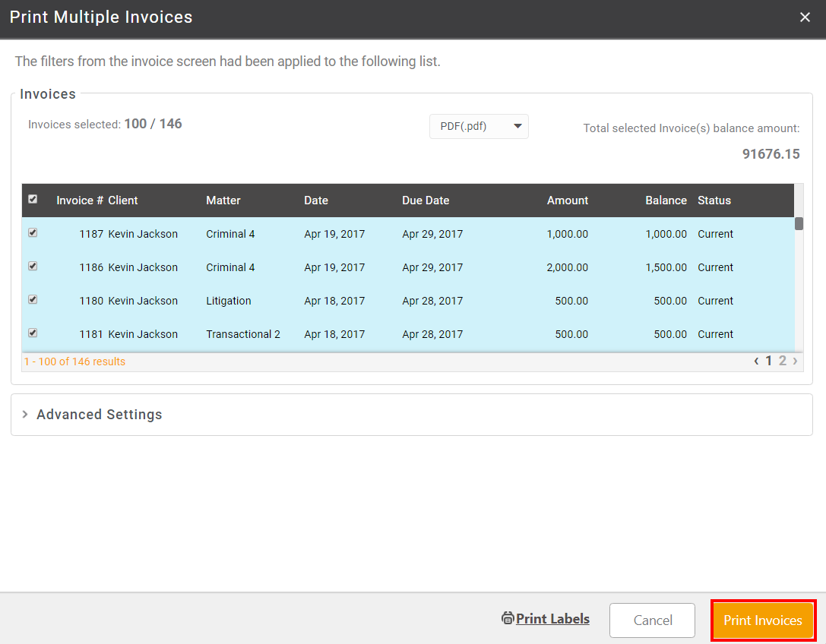Go to previous page arrow in pager

pos(756,361)
